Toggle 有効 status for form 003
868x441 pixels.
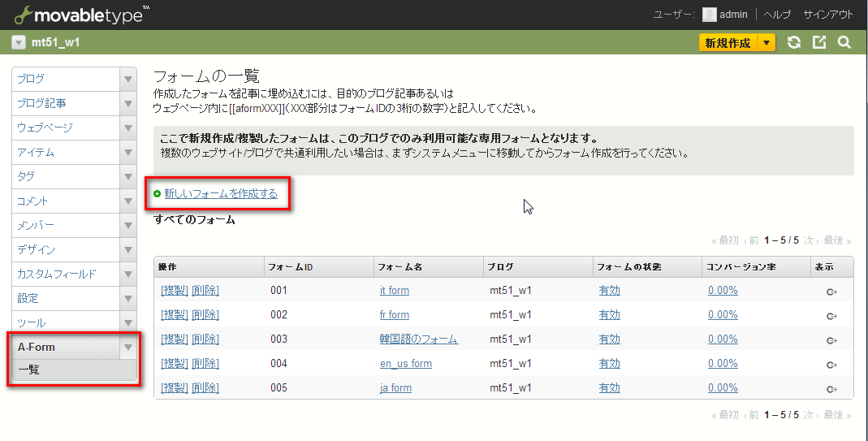coord(610,339)
